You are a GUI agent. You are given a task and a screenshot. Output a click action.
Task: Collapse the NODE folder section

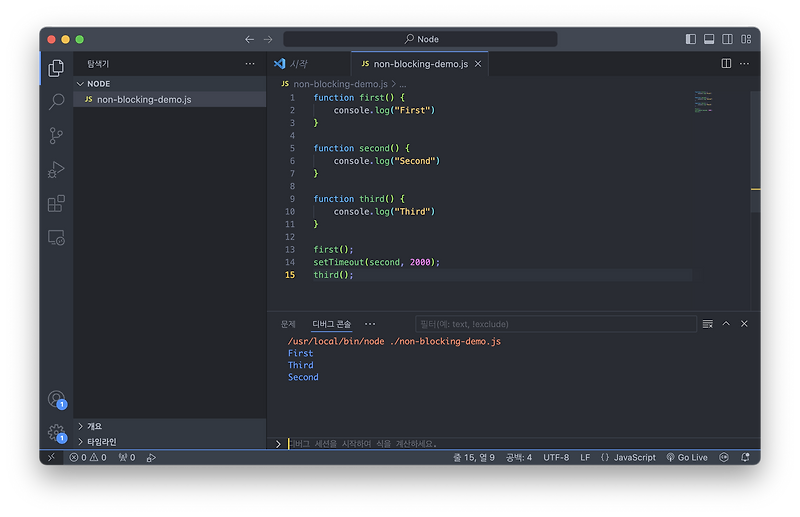point(98,84)
